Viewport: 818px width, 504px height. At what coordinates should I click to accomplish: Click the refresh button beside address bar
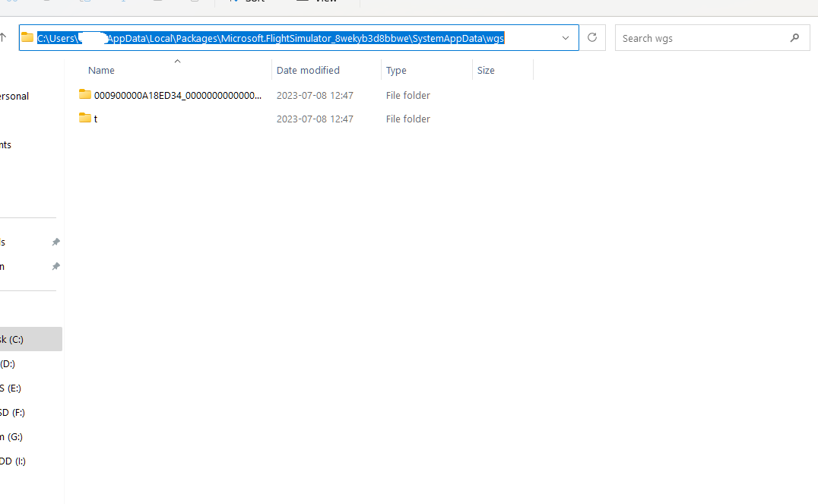click(x=592, y=38)
